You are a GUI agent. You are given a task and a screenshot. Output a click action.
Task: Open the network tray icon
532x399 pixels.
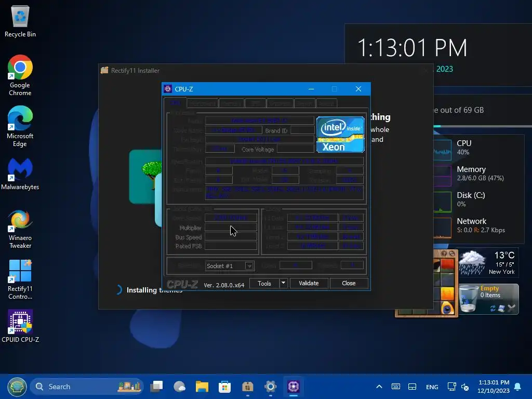pyautogui.click(x=451, y=387)
